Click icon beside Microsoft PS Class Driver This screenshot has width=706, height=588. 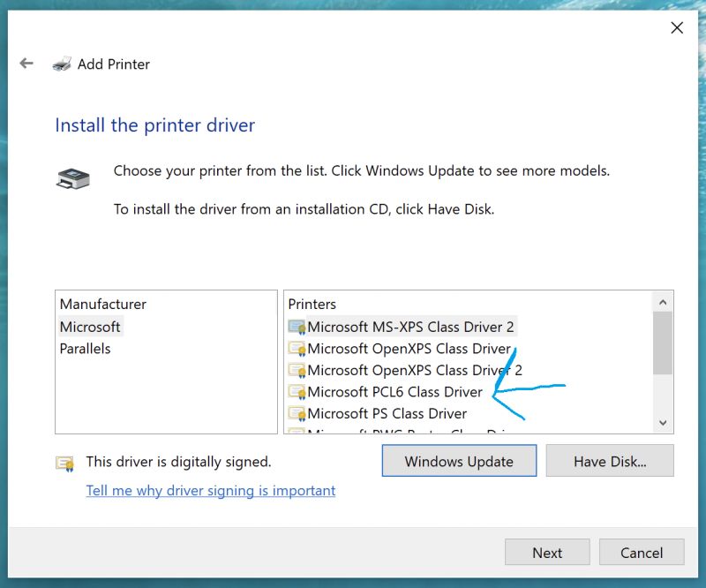click(x=297, y=413)
